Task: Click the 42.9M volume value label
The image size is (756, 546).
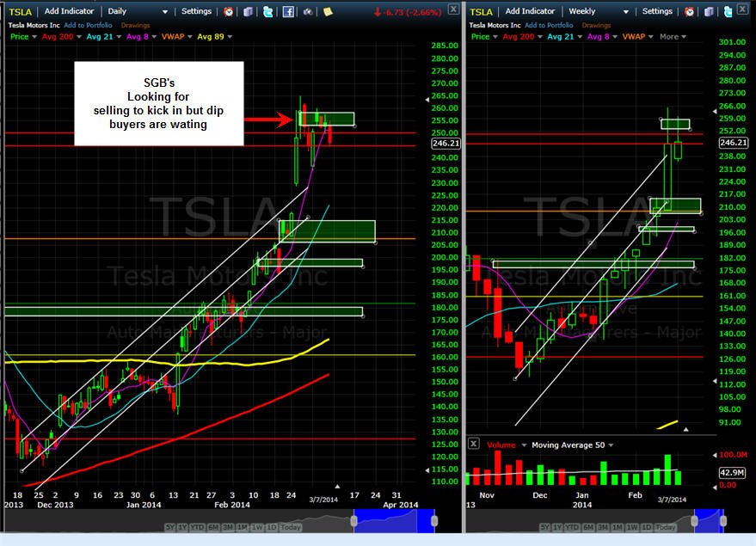Action: (732, 473)
